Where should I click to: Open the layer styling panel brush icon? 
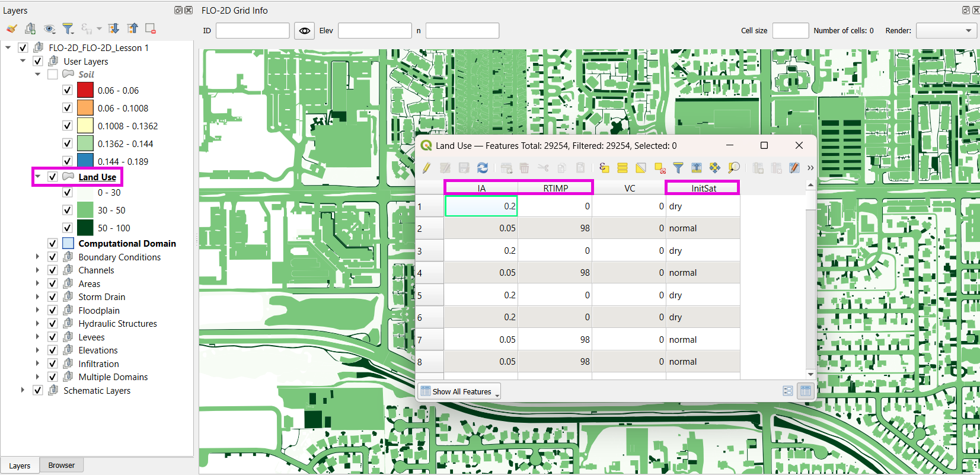click(x=11, y=28)
